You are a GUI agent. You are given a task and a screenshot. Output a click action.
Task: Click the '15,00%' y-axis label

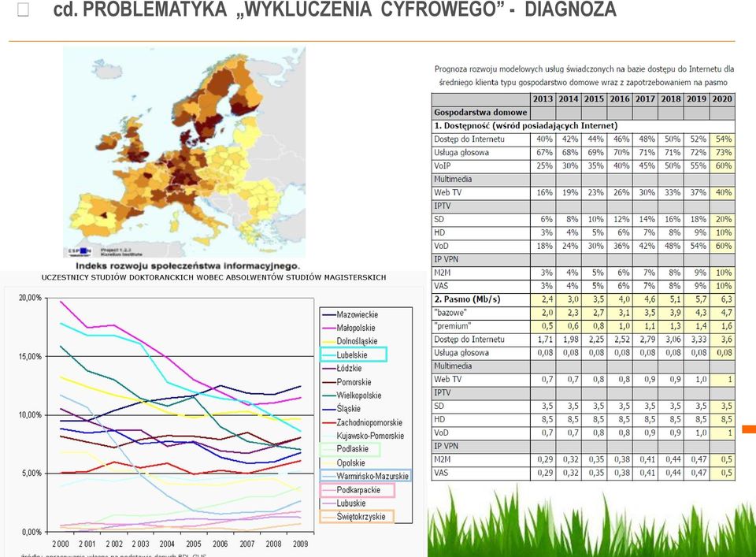[x=31, y=356]
